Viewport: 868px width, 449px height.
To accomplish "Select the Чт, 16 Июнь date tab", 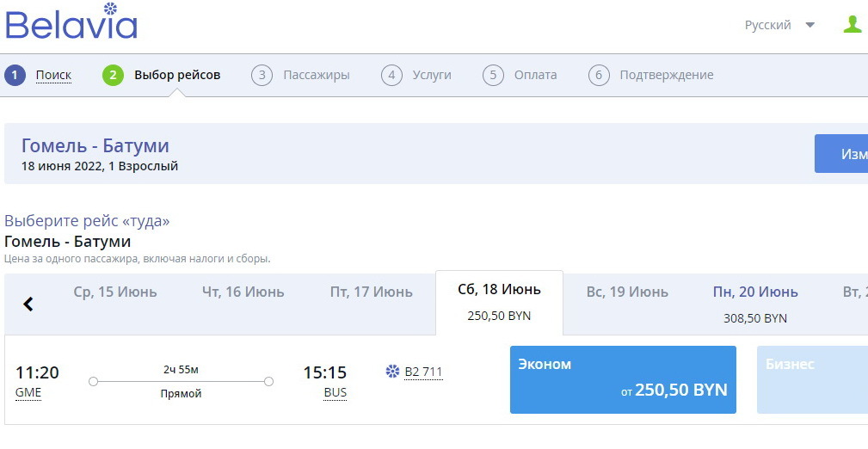I will click(243, 292).
